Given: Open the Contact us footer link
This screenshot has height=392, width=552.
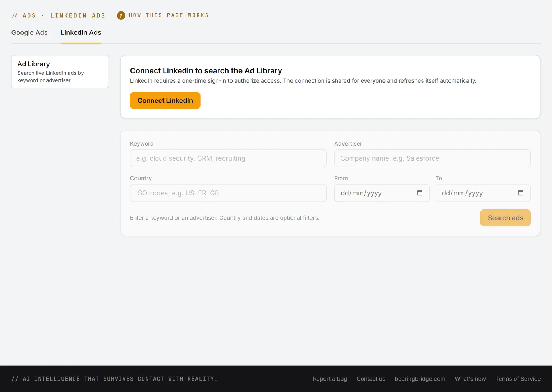Looking at the screenshot, I should [371, 379].
